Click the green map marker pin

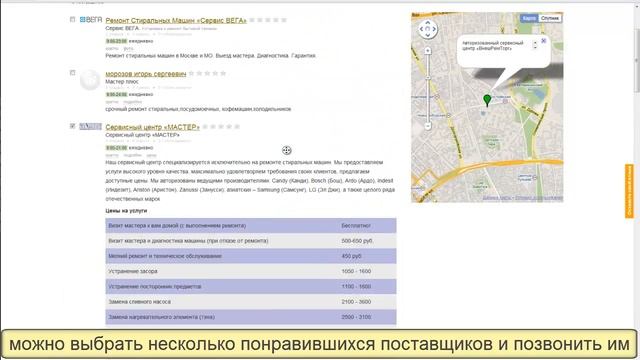pos(487,100)
